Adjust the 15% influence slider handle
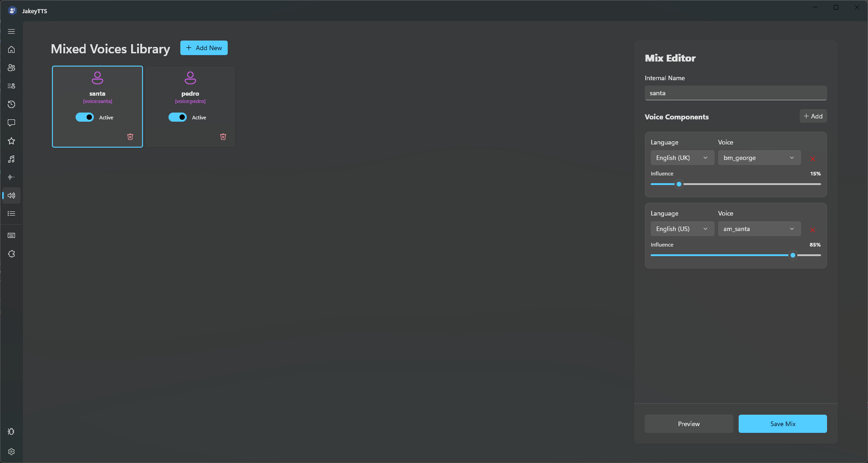Image resolution: width=868 pixels, height=463 pixels. pos(679,184)
